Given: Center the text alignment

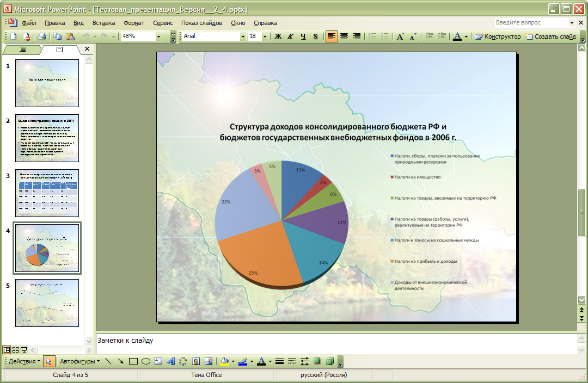Looking at the screenshot, I should coord(344,36).
